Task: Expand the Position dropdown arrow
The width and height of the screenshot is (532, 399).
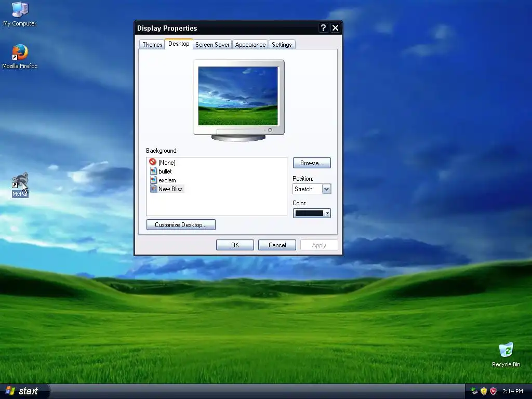Action: tap(326, 189)
